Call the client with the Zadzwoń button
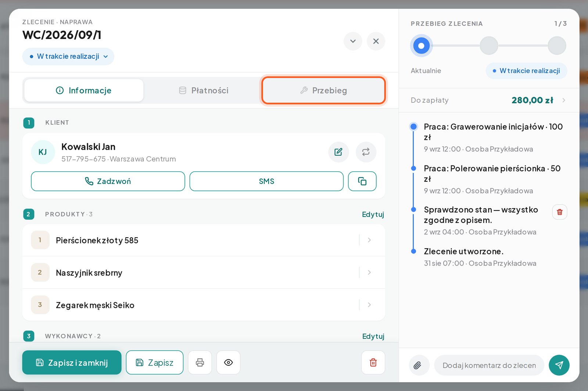This screenshot has height=391, width=588. point(108,181)
